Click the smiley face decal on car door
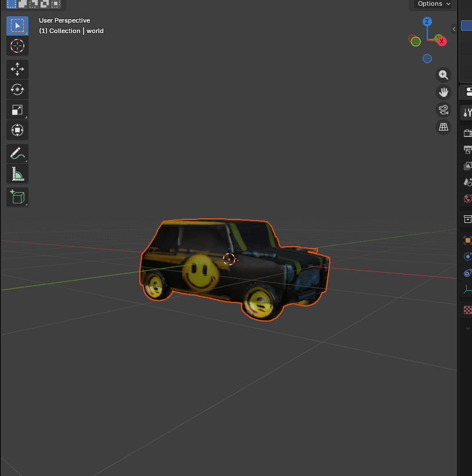Image resolution: width=472 pixels, height=476 pixels. coord(200,272)
